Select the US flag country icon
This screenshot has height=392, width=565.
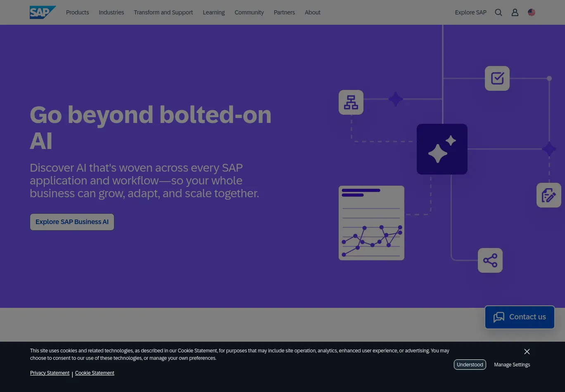(x=532, y=12)
